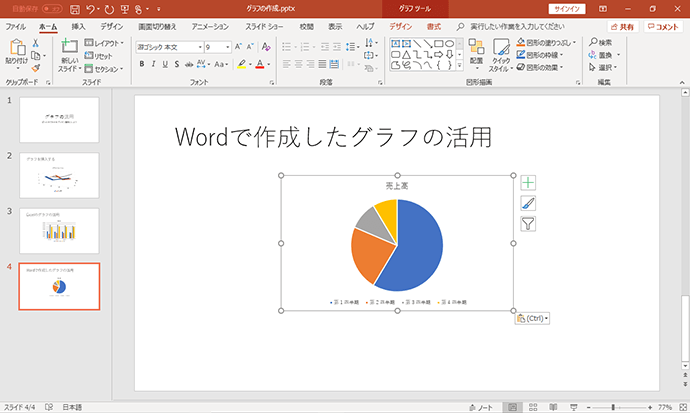Screen dimensions: 690x413
Task: Open the Paste Options (Ctrl) dropdown
Action: pos(532,318)
